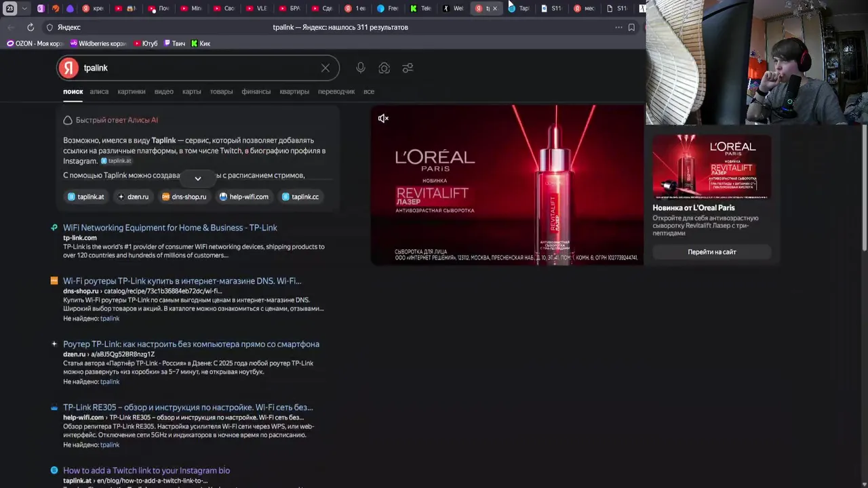This screenshot has height=488, width=868.
Task: Click taplink.at citation in Алиса answer
Action: coord(116,161)
